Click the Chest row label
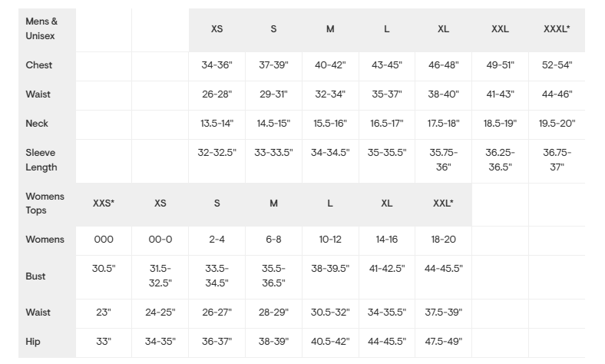The width and height of the screenshot is (605, 364). [39, 65]
